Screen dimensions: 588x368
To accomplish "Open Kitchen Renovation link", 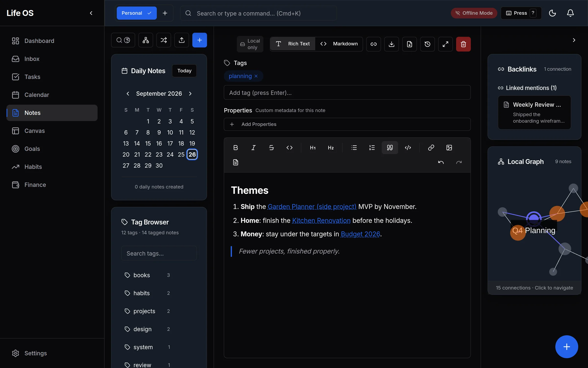I will [x=321, y=220].
